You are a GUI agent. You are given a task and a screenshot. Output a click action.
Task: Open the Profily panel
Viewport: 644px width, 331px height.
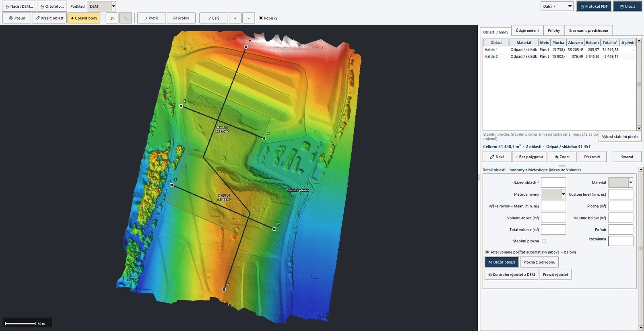click(x=181, y=18)
